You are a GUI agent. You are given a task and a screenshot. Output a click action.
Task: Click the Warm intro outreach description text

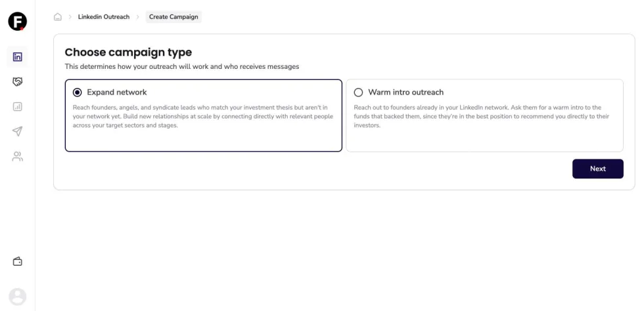(482, 117)
